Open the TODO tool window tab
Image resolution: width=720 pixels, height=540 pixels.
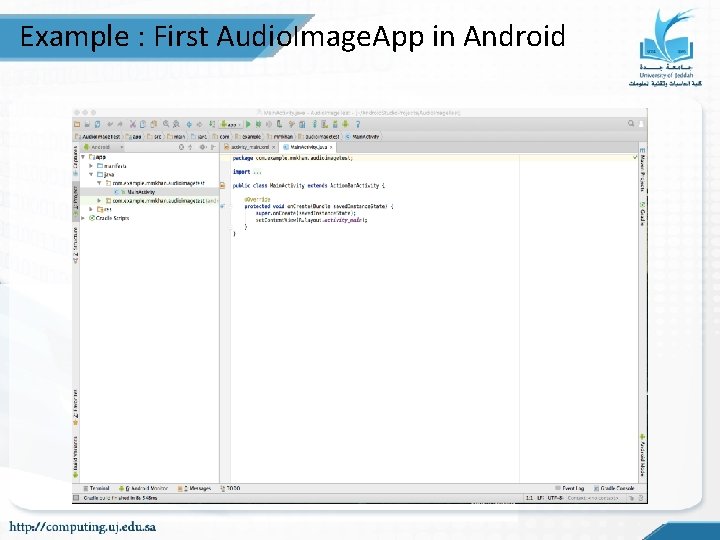point(231,489)
